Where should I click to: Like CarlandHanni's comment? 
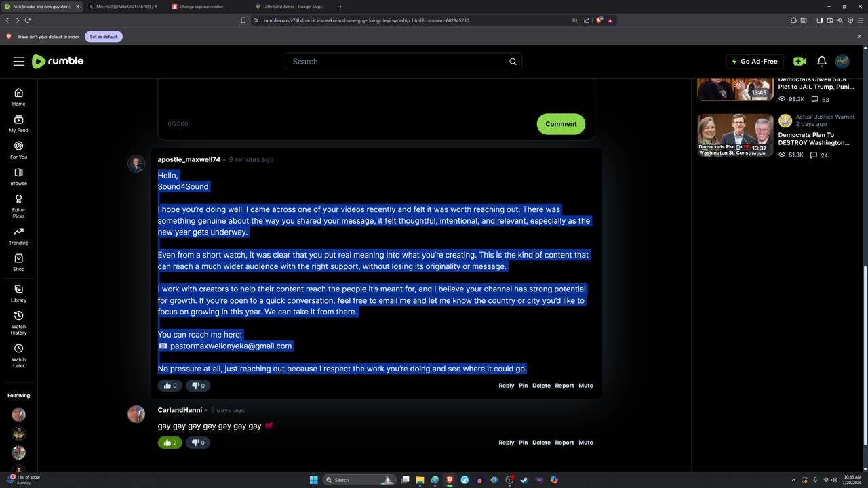170,443
